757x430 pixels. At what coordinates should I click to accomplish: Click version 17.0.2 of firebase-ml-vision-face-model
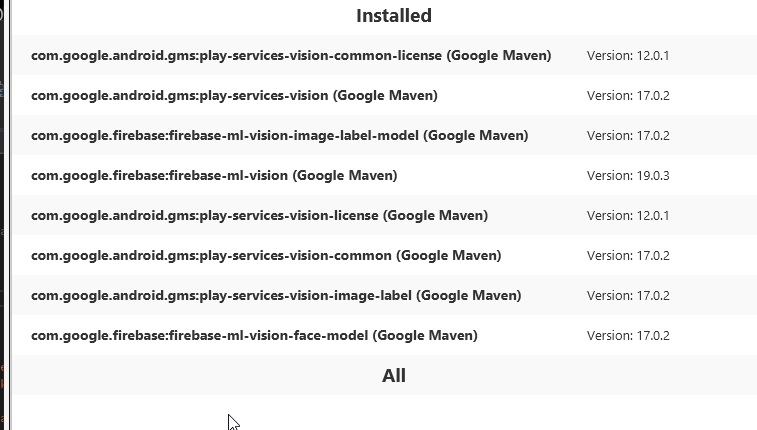click(627, 336)
